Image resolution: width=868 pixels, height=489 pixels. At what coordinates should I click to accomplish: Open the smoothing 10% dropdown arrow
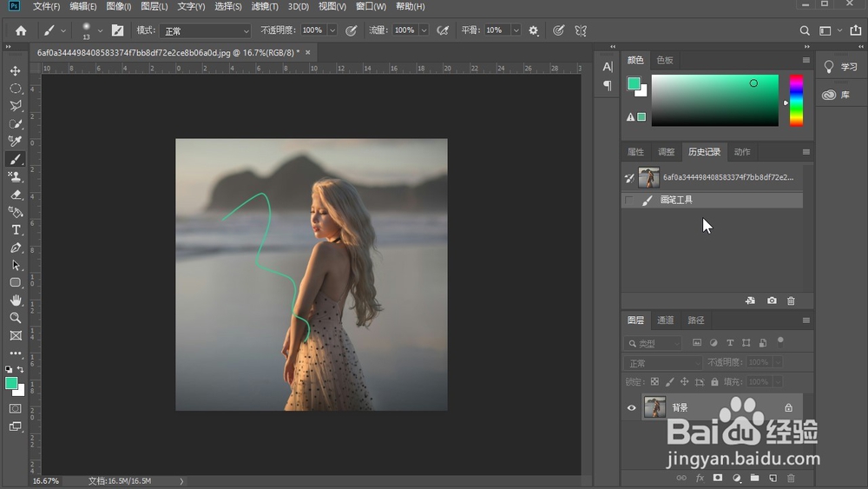[x=516, y=30]
